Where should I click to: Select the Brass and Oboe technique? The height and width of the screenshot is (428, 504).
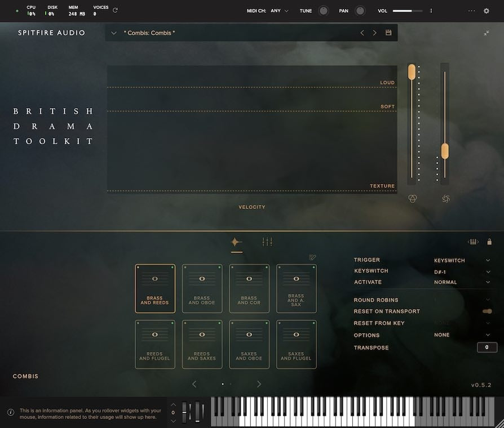coord(202,288)
